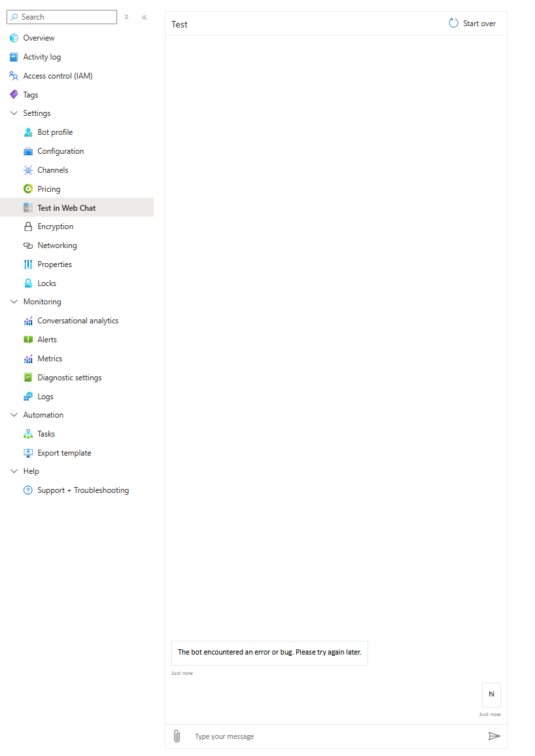Select the Bot profile icon in sidebar
Viewport: 535px width, 756px height.
click(28, 132)
